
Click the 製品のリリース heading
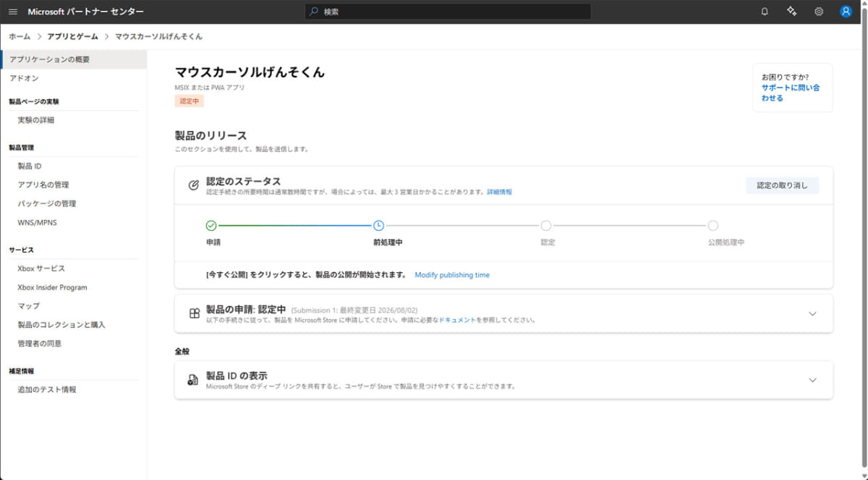pyautogui.click(x=210, y=135)
